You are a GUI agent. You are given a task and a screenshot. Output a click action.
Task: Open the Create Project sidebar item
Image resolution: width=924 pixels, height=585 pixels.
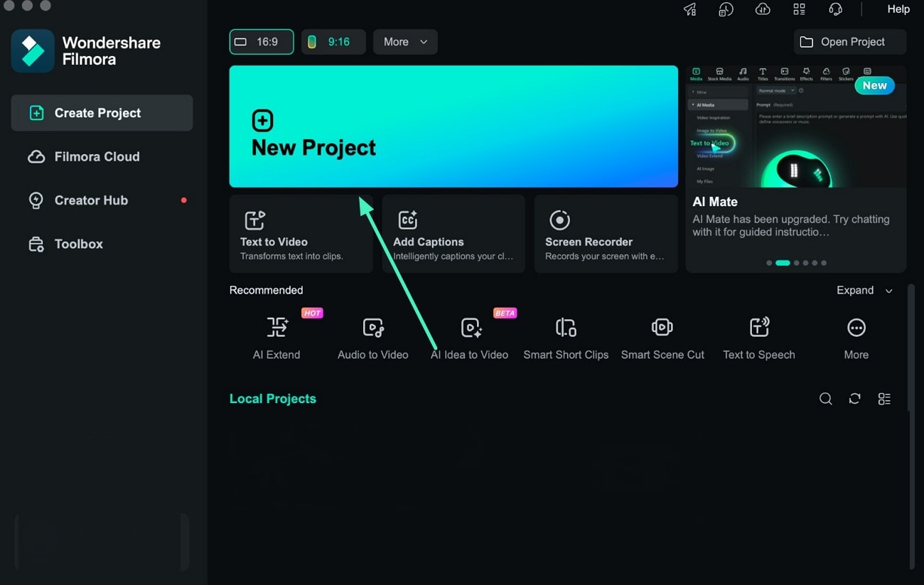click(102, 113)
